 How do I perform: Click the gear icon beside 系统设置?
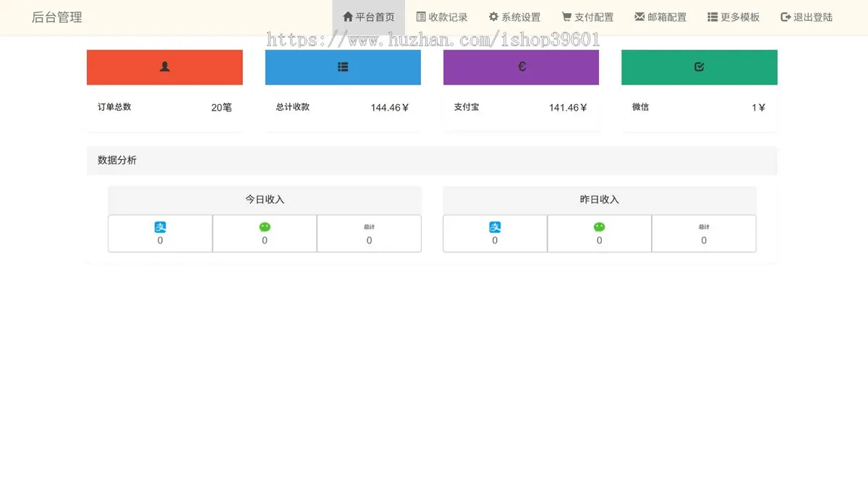tap(493, 17)
